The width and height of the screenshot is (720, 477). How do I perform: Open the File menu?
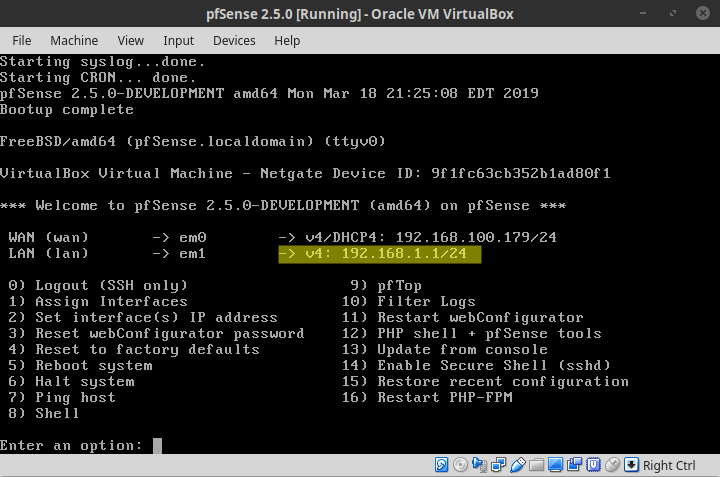coord(21,40)
